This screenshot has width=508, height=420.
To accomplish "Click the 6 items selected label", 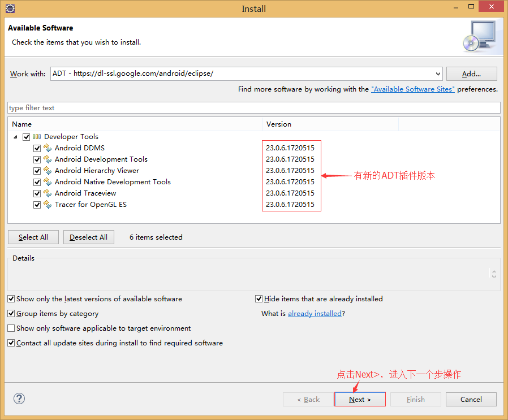I will point(156,237).
